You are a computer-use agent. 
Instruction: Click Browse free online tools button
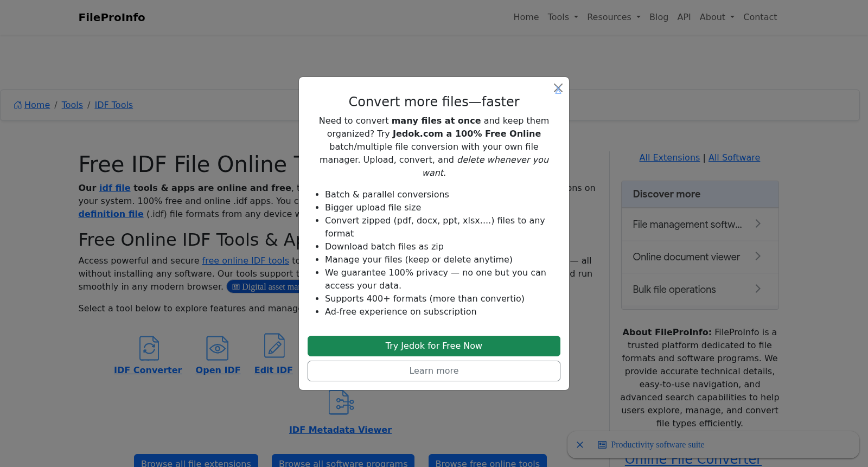click(488, 462)
